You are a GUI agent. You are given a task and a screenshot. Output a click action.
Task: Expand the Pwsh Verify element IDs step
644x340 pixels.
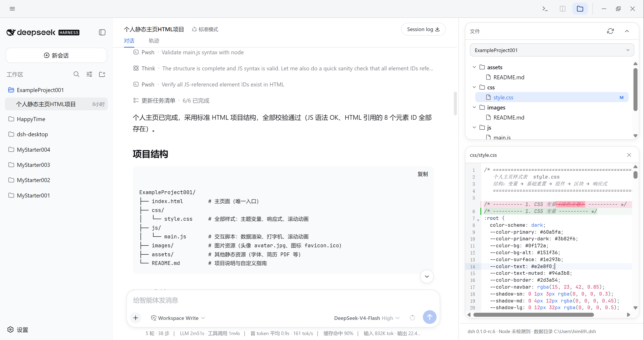[x=209, y=84]
